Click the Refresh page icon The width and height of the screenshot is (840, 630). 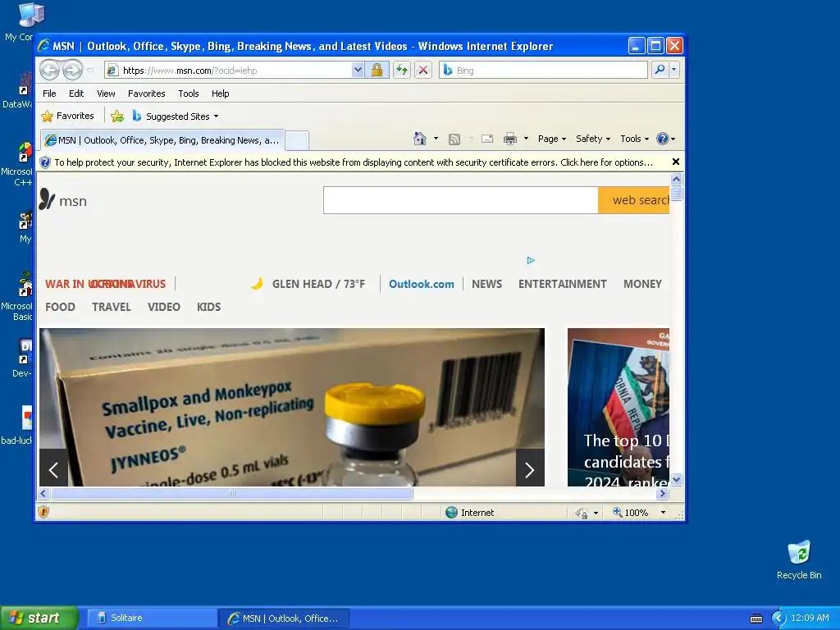401,71
